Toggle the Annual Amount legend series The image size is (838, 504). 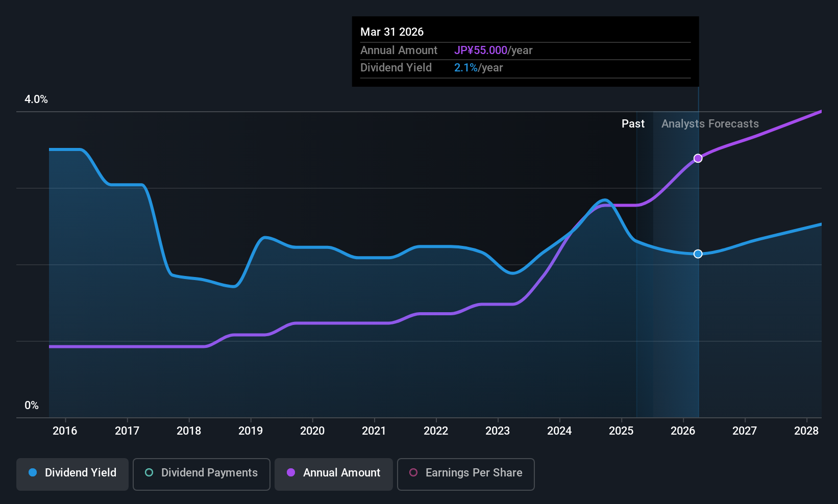click(334, 474)
